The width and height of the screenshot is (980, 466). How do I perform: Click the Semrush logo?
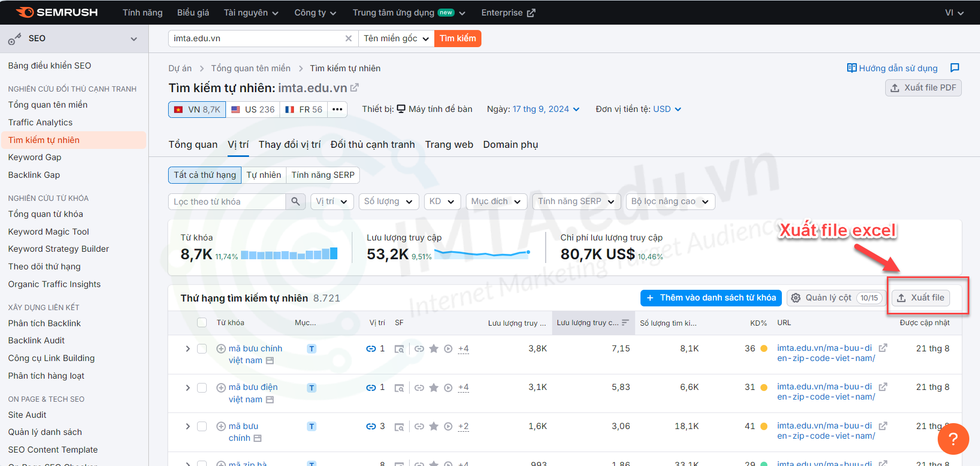tap(57, 12)
